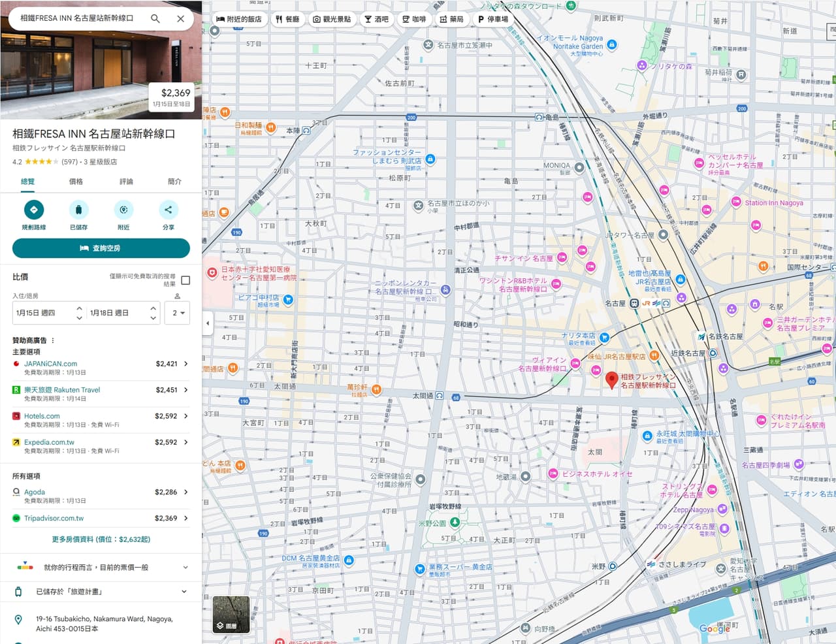
Task: Click the 查詢空房 button
Action: 101,248
